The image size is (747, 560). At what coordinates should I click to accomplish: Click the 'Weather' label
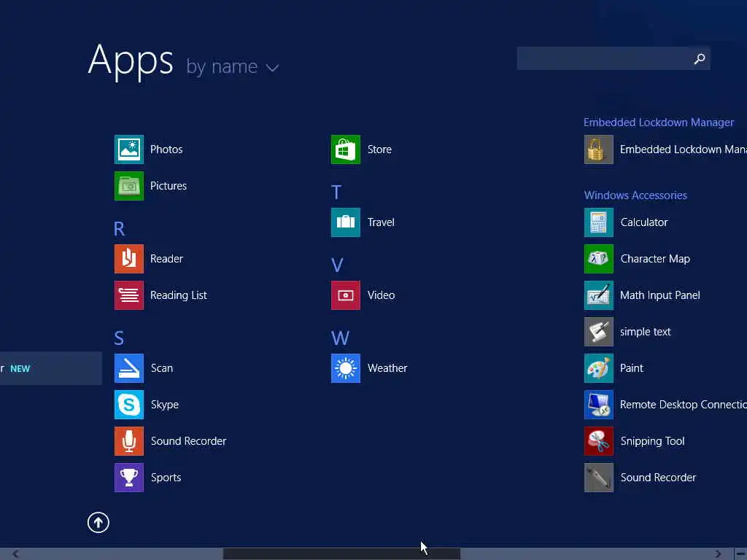(387, 368)
